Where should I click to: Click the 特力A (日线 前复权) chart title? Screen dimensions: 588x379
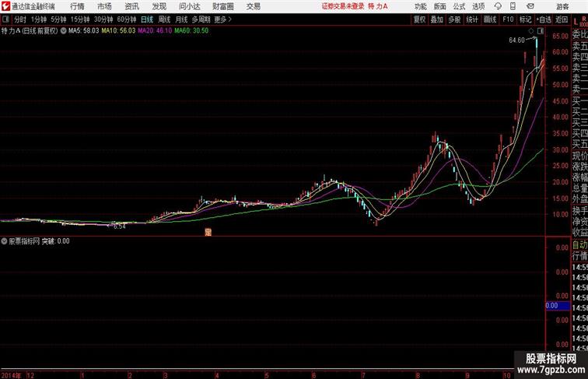click(x=30, y=31)
